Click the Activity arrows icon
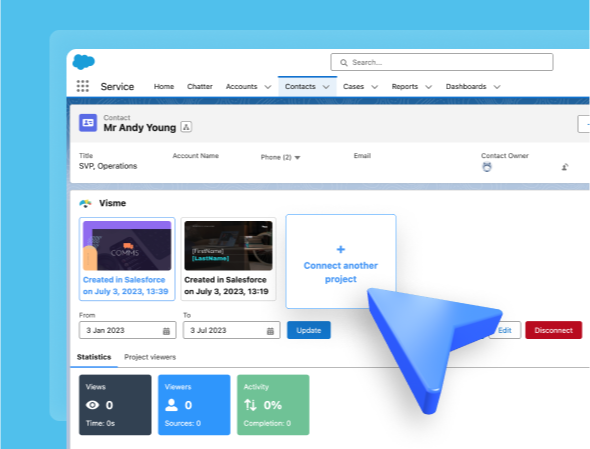The width and height of the screenshot is (590, 449). tap(250, 405)
